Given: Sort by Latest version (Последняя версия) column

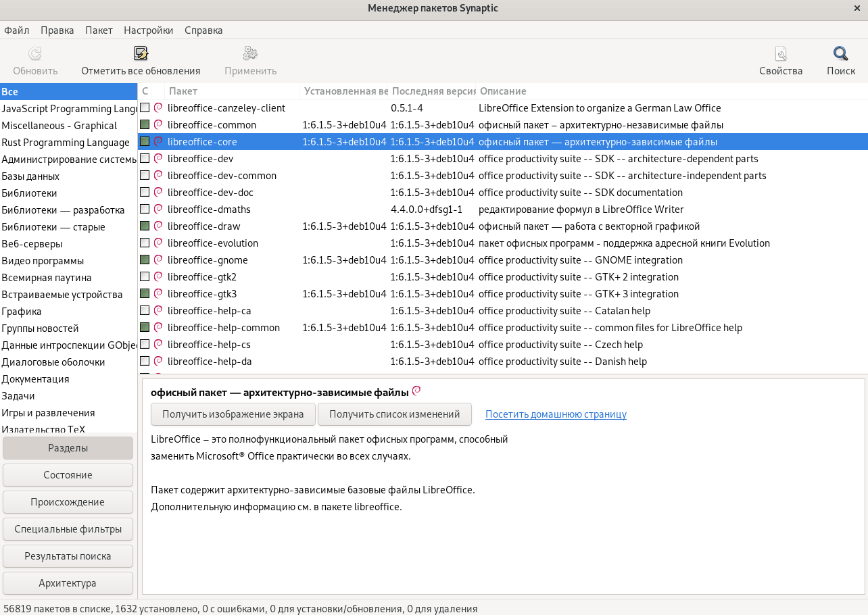Looking at the screenshot, I should [432, 91].
